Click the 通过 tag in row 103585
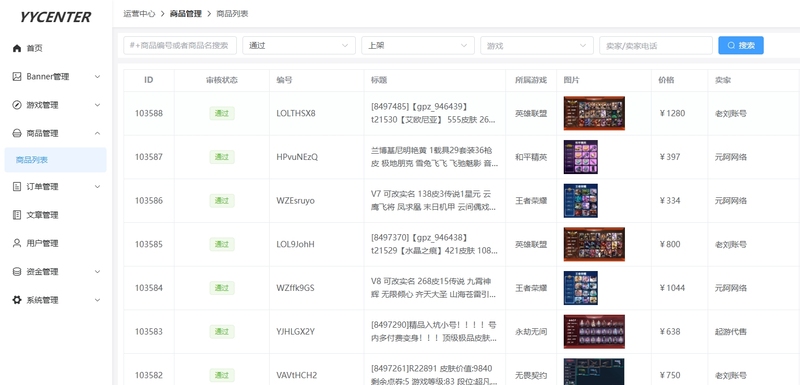The image size is (800, 385). click(222, 244)
